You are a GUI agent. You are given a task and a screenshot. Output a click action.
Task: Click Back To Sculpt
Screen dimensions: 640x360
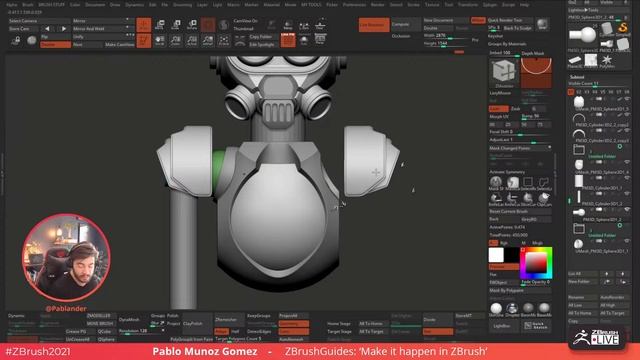coord(517,28)
